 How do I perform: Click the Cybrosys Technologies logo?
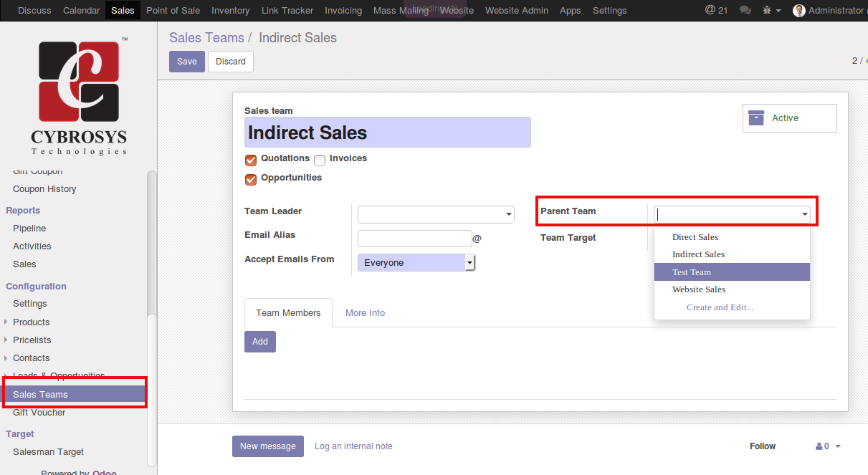(79, 95)
